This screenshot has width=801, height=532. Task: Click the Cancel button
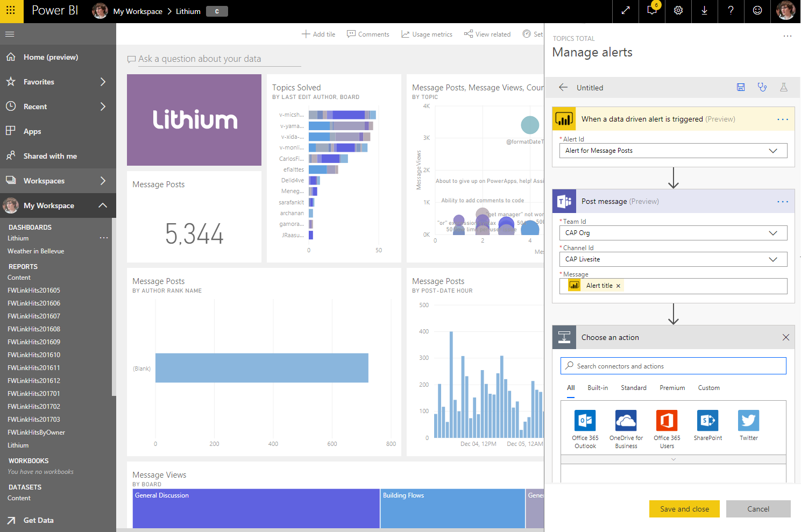[x=759, y=509]
